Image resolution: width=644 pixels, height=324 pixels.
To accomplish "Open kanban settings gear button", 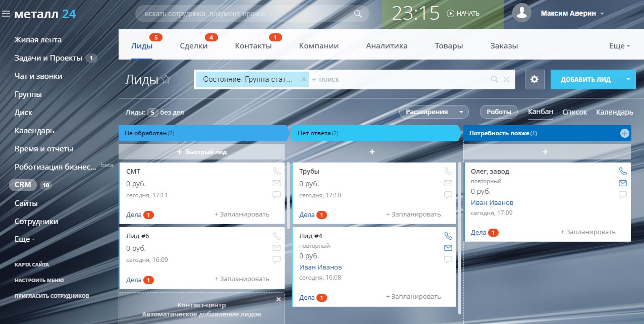I will click(534, 79).
